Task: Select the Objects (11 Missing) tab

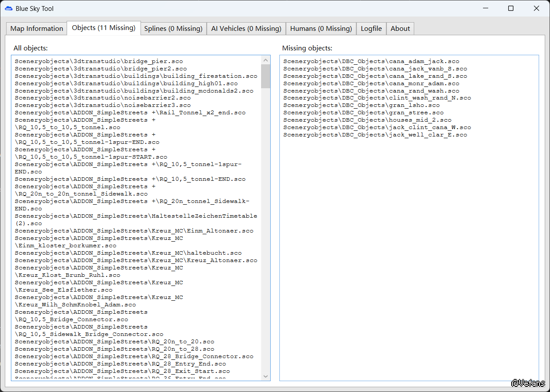Action: [104, 28]
